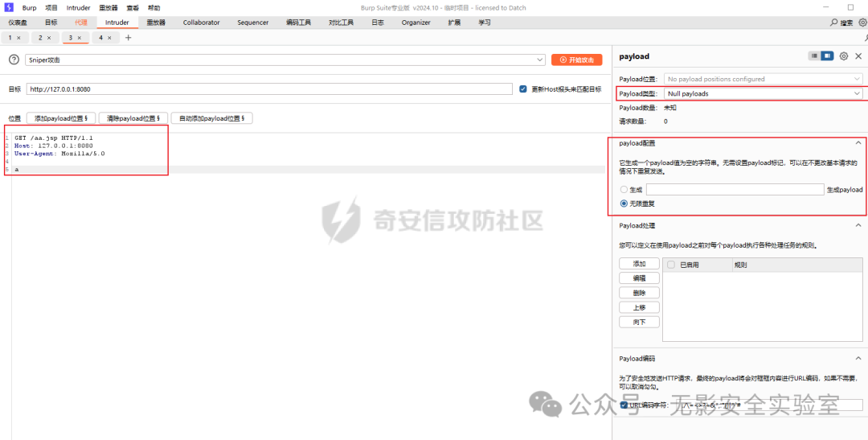Click the 规则 column header

(741, 265)
